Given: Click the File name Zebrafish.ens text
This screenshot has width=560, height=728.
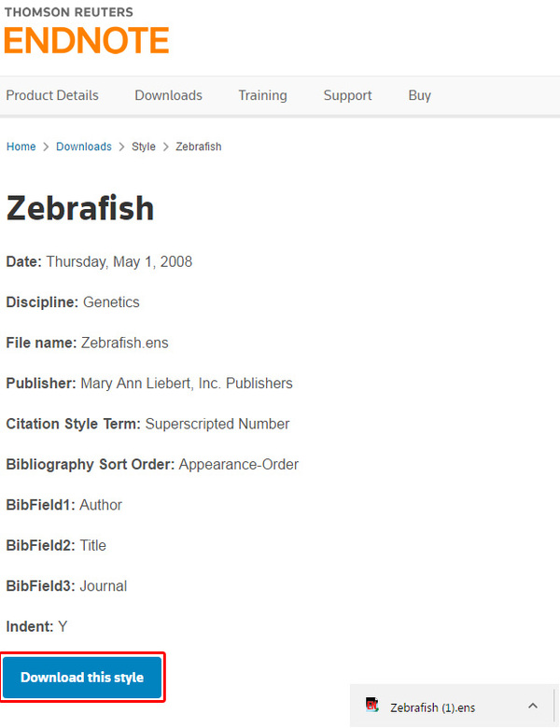Looking at the screenshot, I should click(124, 343).
